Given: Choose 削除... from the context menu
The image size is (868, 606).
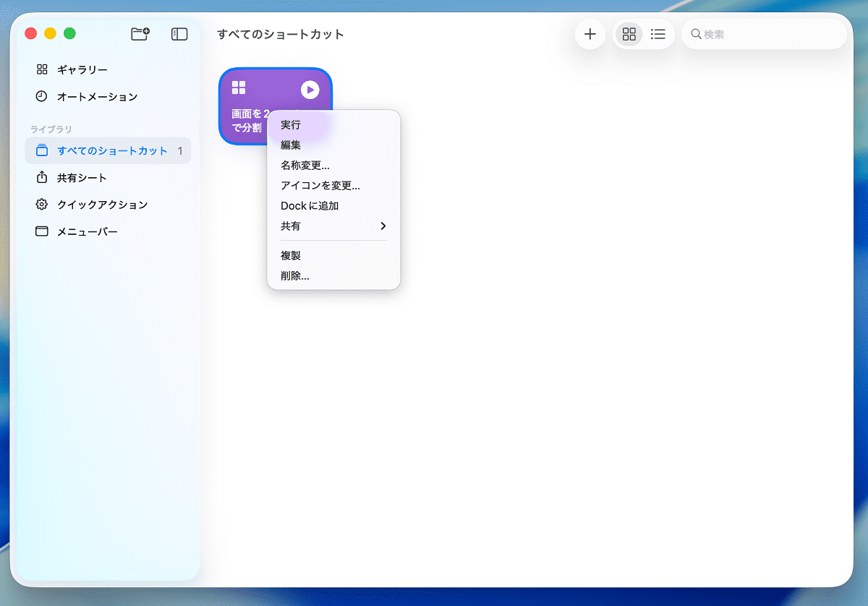Looking at the screenshot, I should pyautogui.click(x=333, y=276).
